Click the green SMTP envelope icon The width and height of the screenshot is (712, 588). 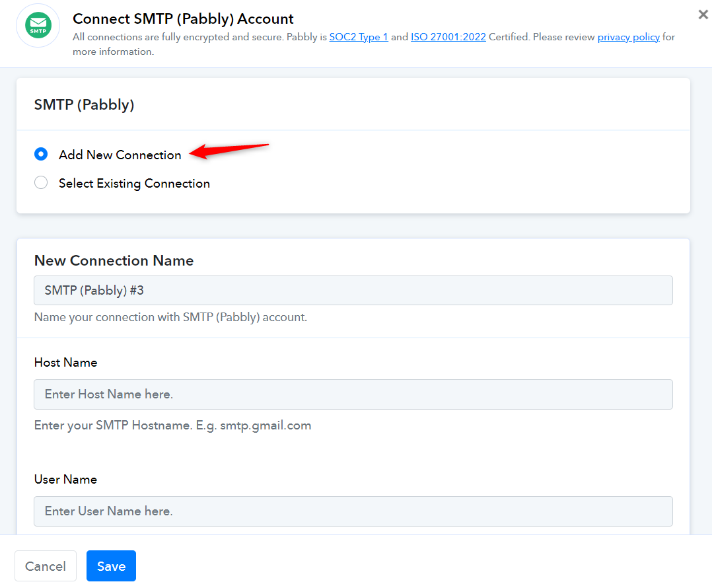38,25
